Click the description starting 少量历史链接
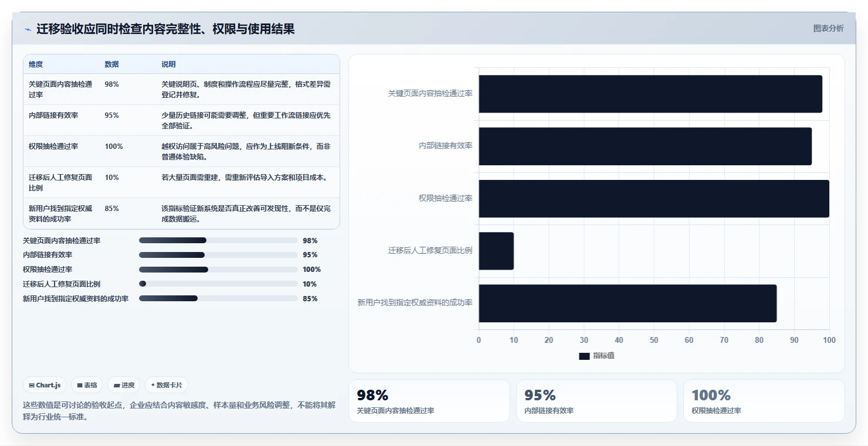Image resolution: width=868 pixels, height=446 pixels. click(x=246, y=120)
